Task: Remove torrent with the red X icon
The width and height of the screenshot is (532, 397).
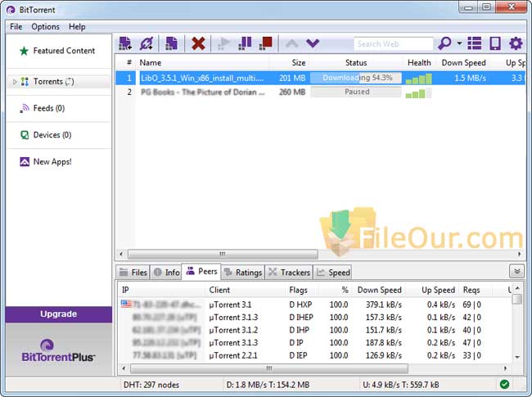Action: 198,43
